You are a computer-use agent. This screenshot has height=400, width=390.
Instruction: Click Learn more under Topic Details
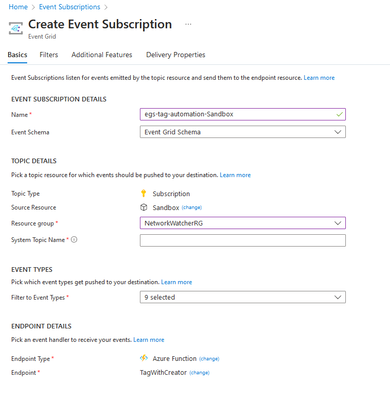point(235,175)
